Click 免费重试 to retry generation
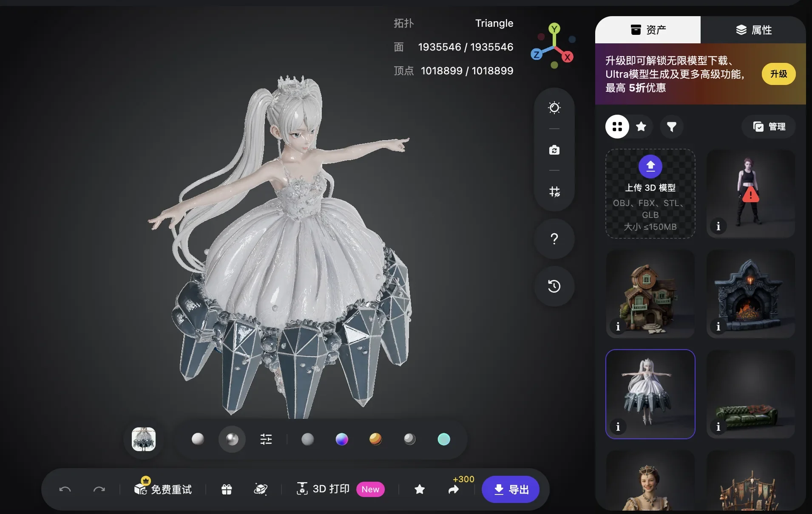 pos(163,489)
